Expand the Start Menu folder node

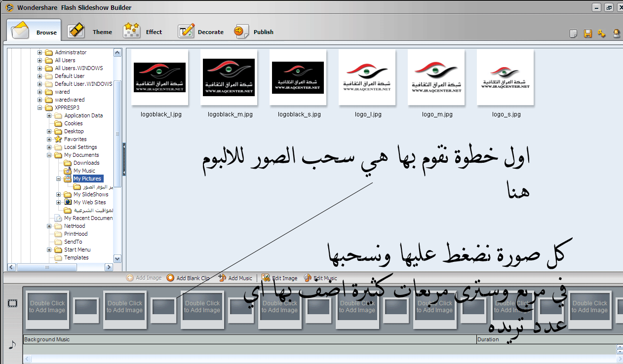49,250
